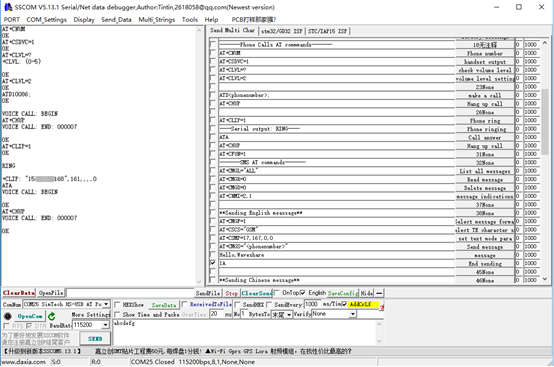
Task: Click the yellow AddCrLf highlighted label
Action: (x=364, y=304)
